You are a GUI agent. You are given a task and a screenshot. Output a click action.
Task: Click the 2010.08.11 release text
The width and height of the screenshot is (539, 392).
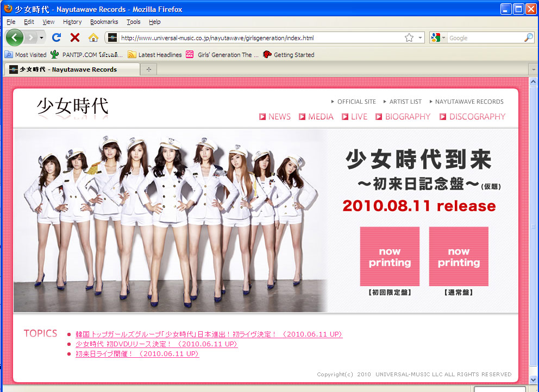(x=419, y=206)
